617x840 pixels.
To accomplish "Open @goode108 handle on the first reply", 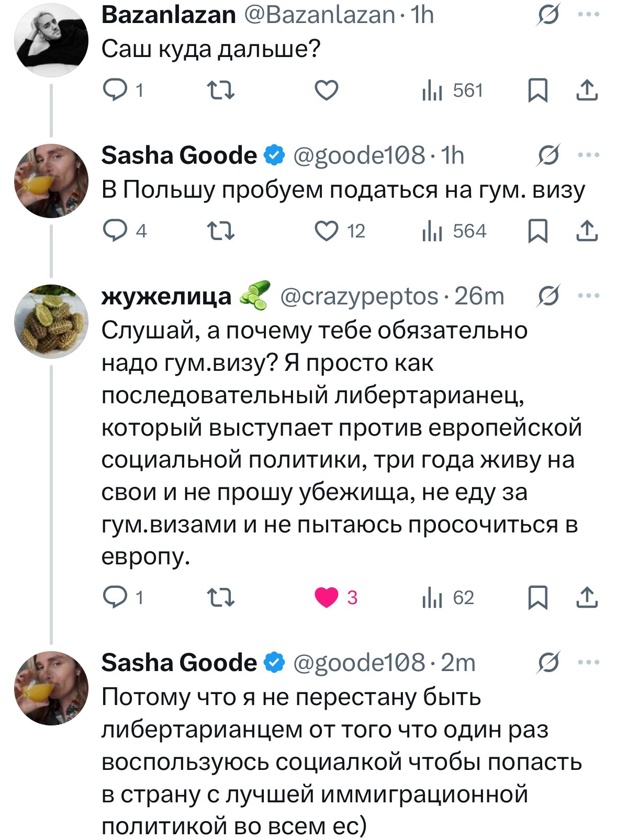I will (x=359, y=155).
